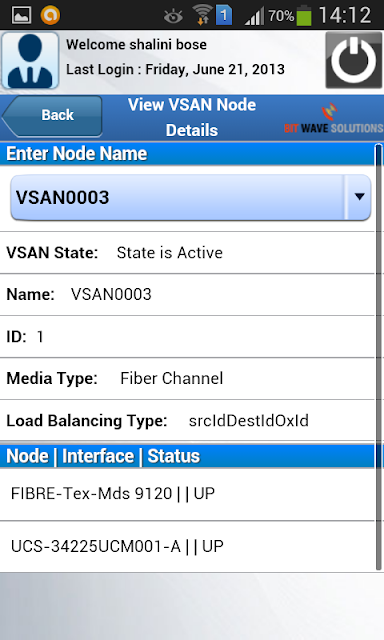This screenshot has width=384, height=640.
Task: Open the VSAN0003 node selector
Action: (191, 197)
